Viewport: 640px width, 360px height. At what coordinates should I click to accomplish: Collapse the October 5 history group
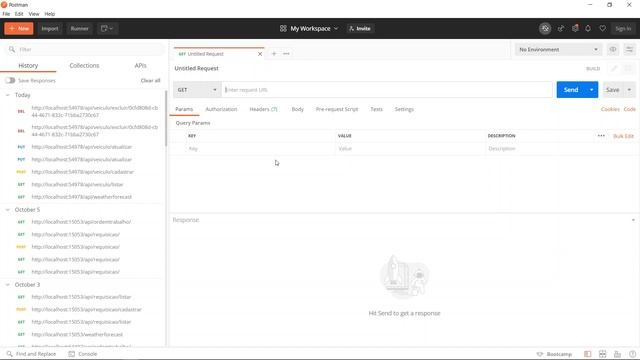(7, 210)
